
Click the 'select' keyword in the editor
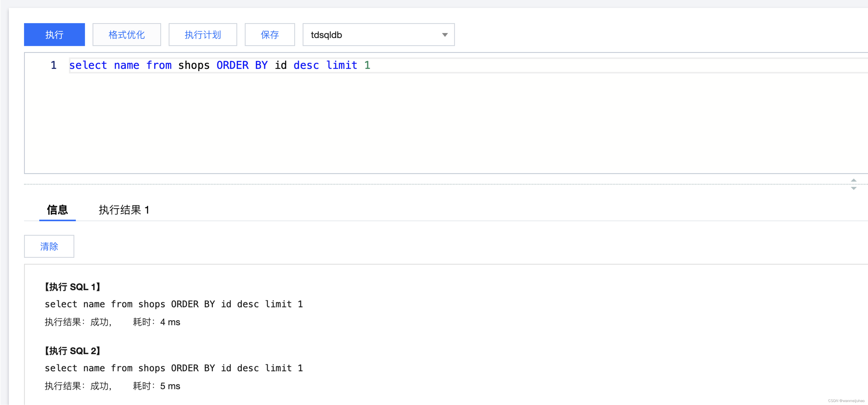[88, 65]
